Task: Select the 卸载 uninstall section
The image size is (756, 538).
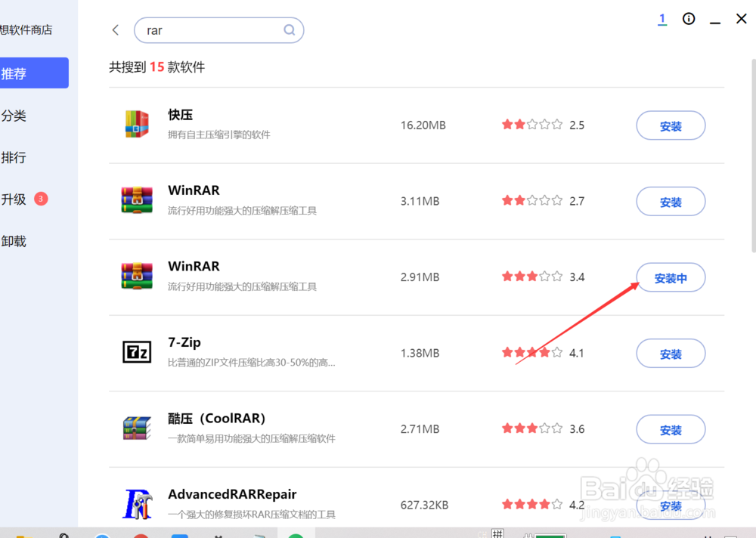Action: [14, 241]
